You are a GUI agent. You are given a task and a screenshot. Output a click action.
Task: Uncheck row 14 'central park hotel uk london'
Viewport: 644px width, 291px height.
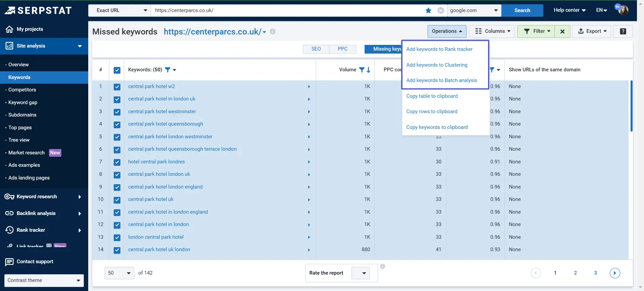[x=117, y=250]
